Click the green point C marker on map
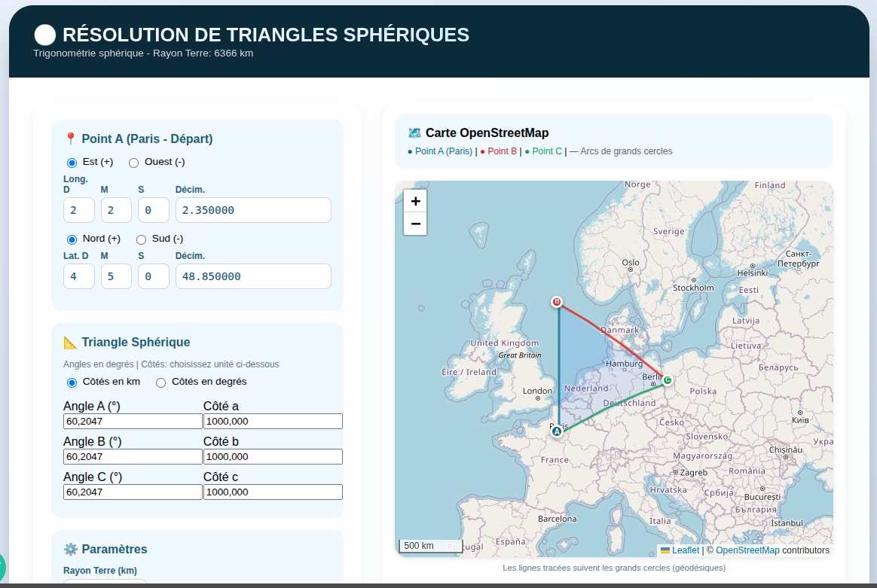 (668, 380)
